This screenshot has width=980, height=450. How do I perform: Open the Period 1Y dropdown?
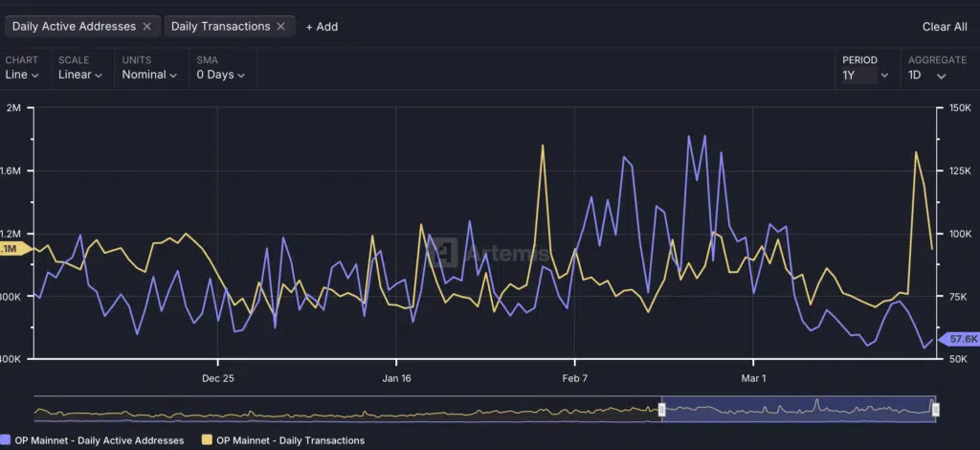[x=865, y=75]
